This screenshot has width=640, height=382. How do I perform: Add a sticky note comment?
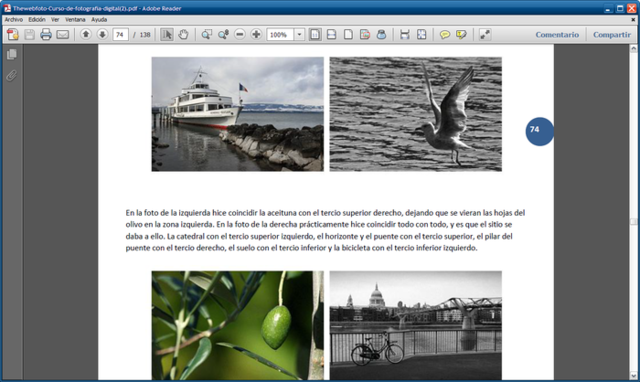click(x=444, y=35)
